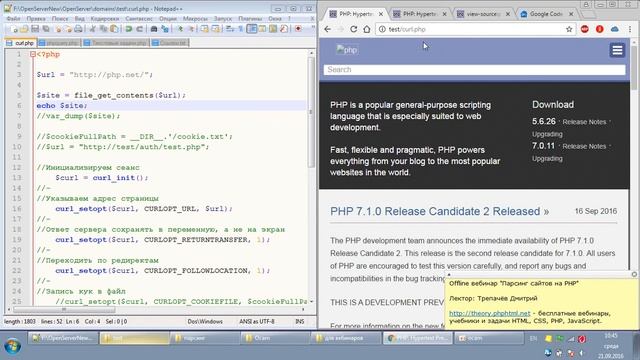
Task: Zoom out using the Notepad++ toolbar
Action: (x=191, y=29)
